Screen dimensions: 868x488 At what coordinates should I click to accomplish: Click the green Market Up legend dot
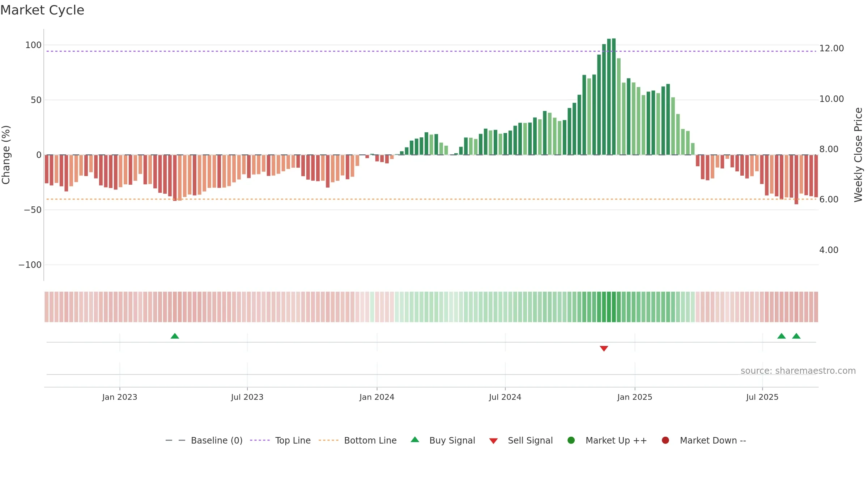pyautogui.click(x=571, y=440)
